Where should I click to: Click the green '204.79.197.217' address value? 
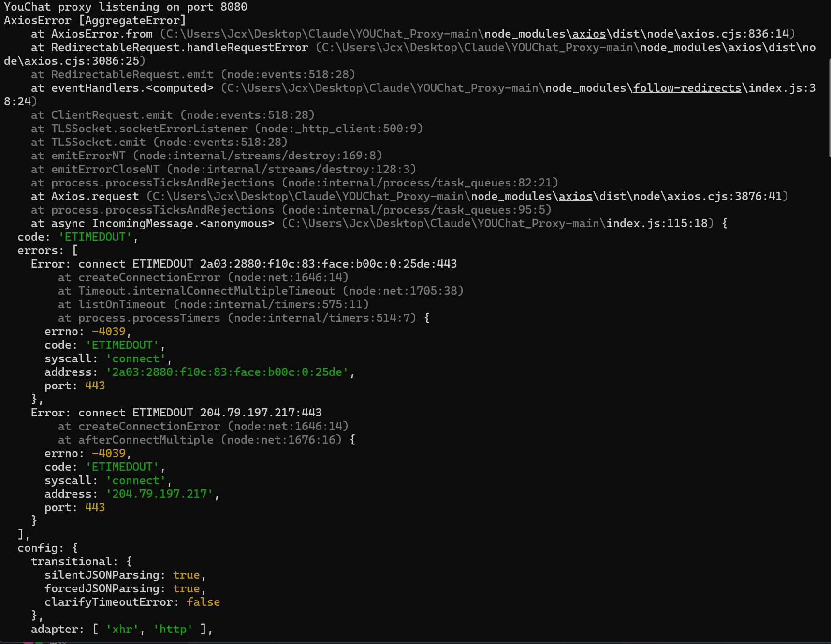159,494
